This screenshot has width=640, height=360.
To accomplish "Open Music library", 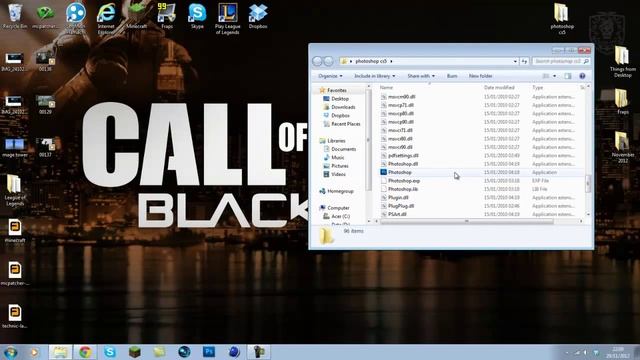I will pyautogui.click(x=338, y=158).
